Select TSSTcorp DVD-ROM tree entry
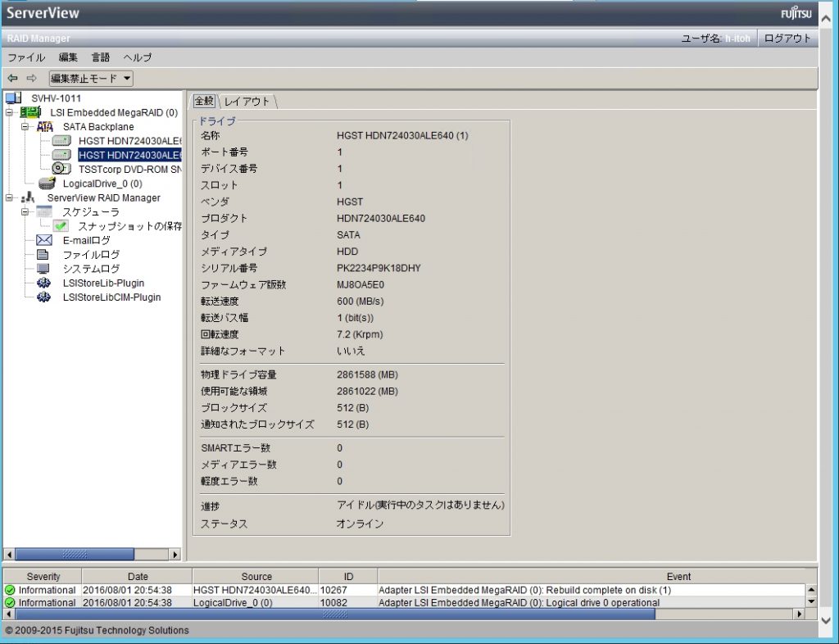Viewport: 839px width, 644px height. point(130,169)
